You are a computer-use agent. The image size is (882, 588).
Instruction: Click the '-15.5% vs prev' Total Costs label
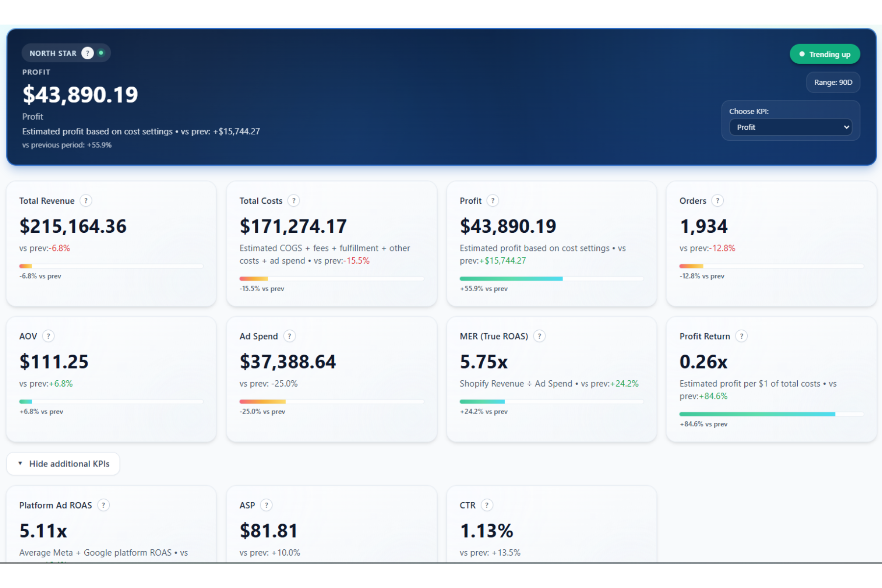click(262, 289)
